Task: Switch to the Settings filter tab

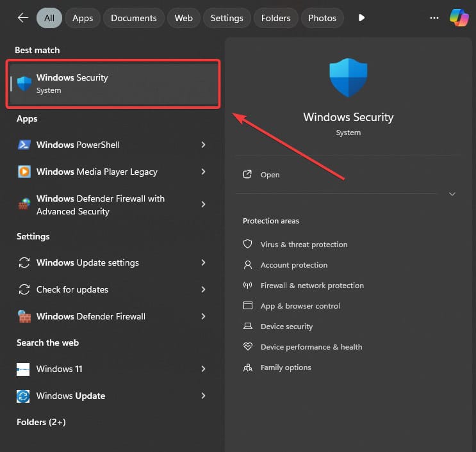Action: coord(227,18)
